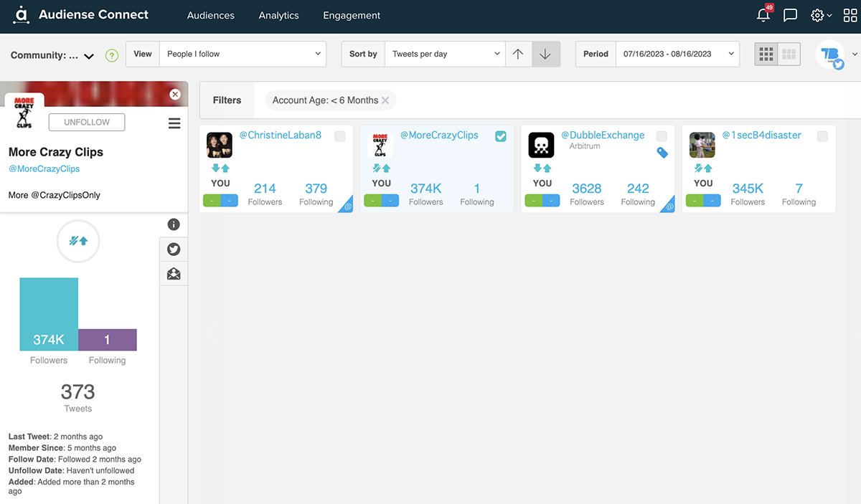Open the Sort by 'Tweets per day' dropdown
861x504 pixels.
pos(445,54)
